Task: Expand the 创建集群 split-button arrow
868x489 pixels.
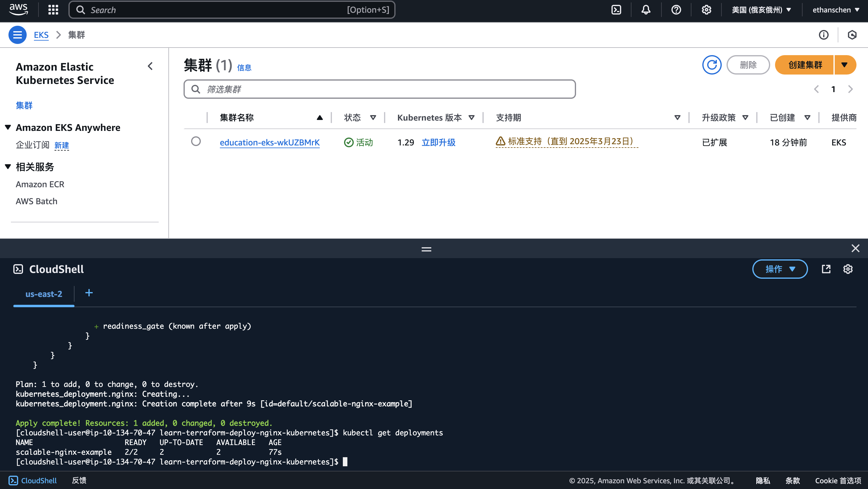Action: [x=844, y=65]
